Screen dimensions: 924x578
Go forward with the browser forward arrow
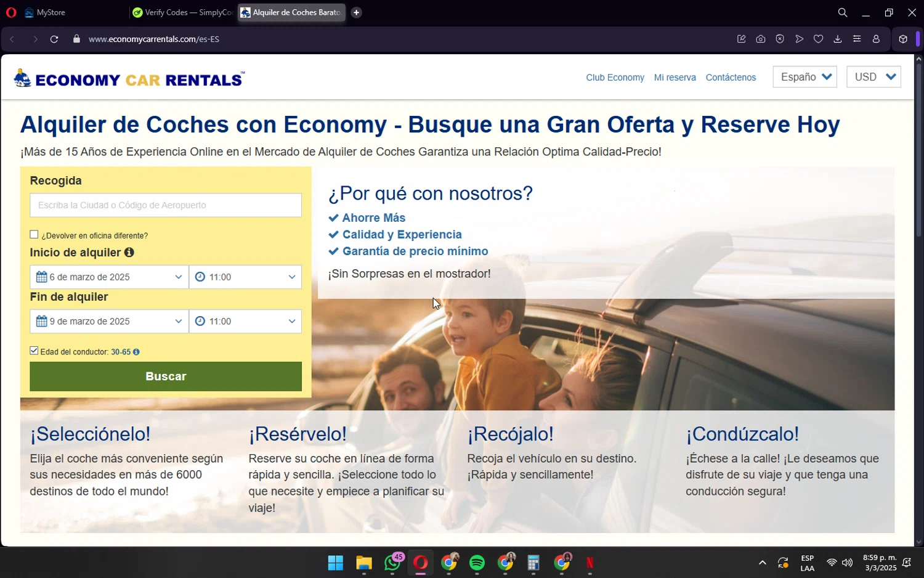tap(34, 39)
